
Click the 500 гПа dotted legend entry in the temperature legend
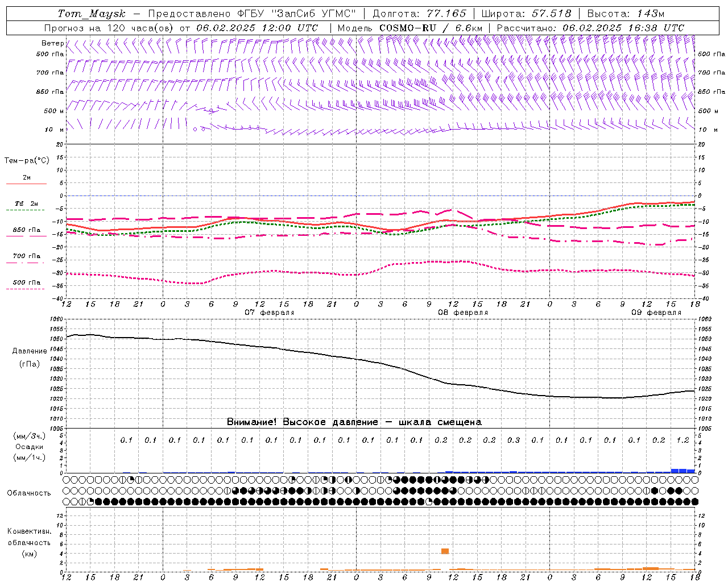[x=26, y=285]
